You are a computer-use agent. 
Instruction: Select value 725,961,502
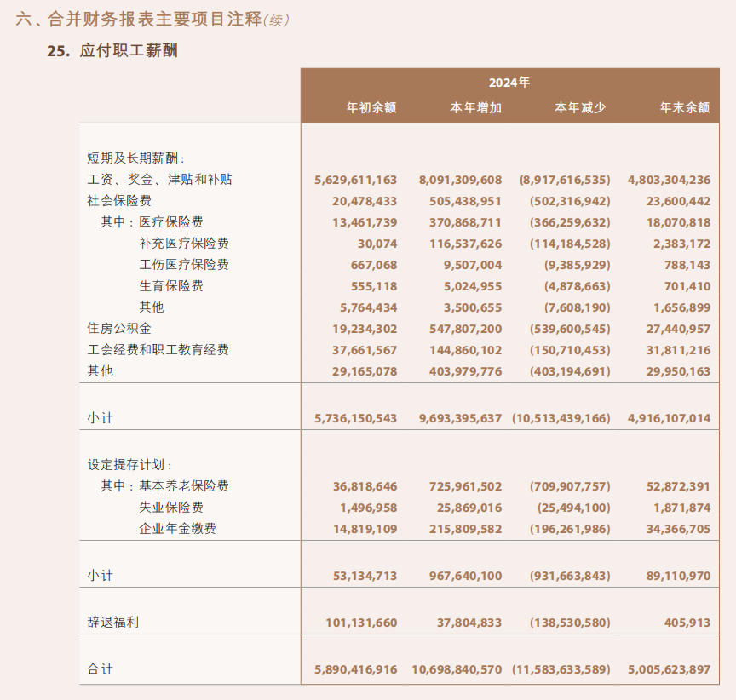tap(465, 486)
